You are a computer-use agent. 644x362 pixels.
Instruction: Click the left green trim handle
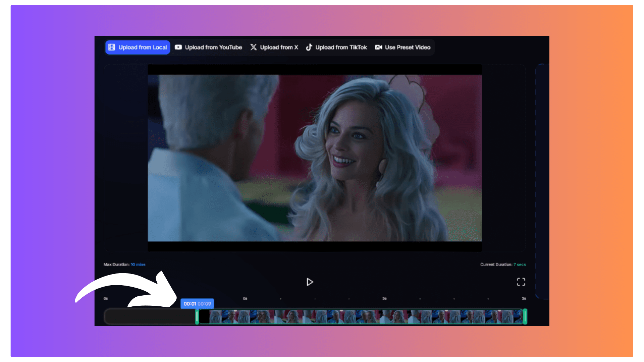197,317
